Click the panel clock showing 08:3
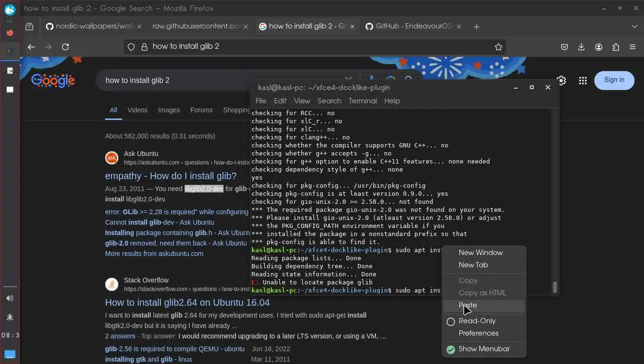 10,336
